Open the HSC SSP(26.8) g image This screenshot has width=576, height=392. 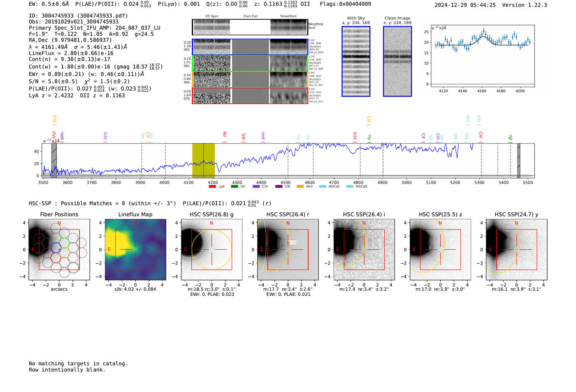tap(211, 250)
